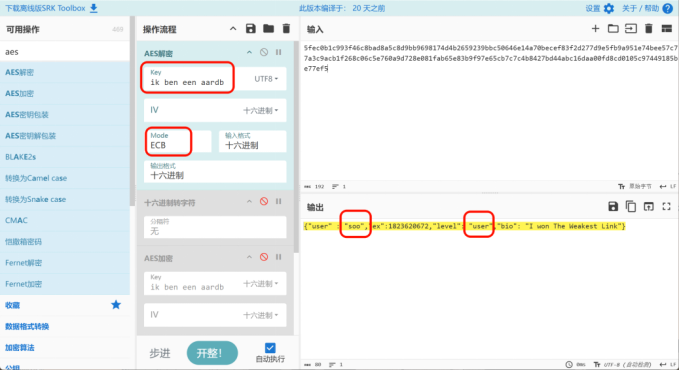Save output to file icon
Viewport: 679px width, 371px height.
pyautogui.click(x=613, y=206)
